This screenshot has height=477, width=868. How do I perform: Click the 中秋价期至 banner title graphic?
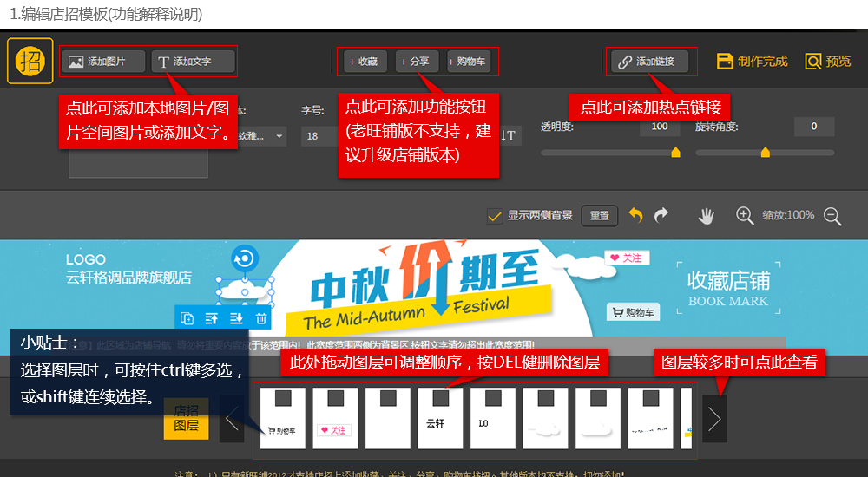(424, 282)
